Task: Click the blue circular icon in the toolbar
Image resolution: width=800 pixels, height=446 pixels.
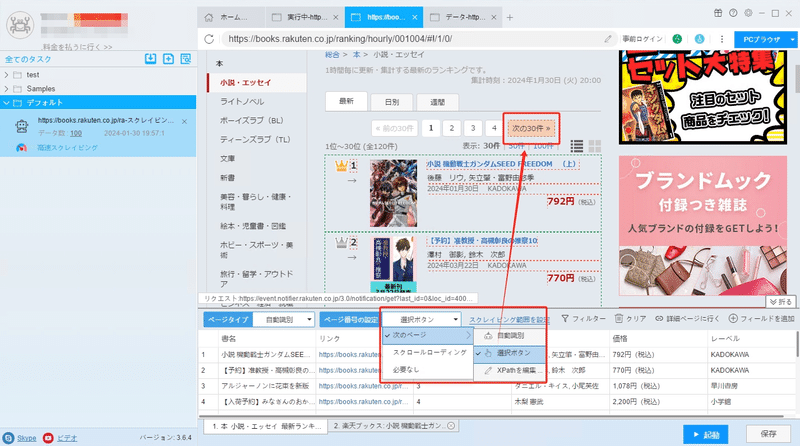Action: tap(699, 39)
